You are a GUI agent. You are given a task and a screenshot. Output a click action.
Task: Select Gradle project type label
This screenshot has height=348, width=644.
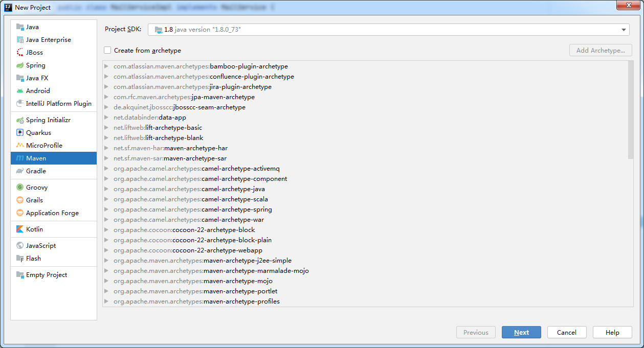[x=36, y=171]
